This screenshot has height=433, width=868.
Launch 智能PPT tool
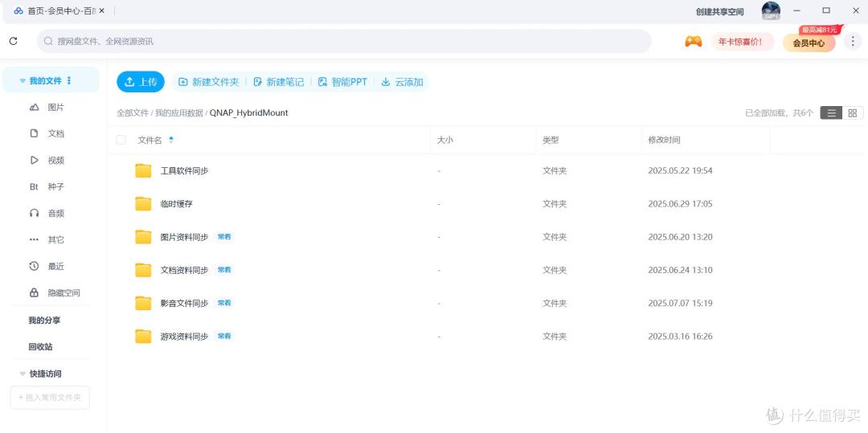click(x=342, y=82)
